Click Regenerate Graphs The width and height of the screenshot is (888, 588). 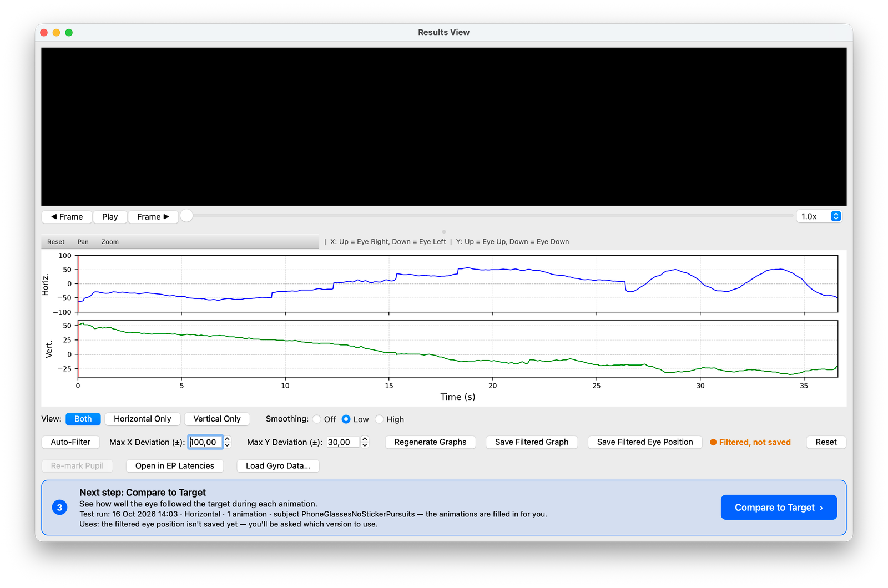pyautogui.click(x=431, y=442)
